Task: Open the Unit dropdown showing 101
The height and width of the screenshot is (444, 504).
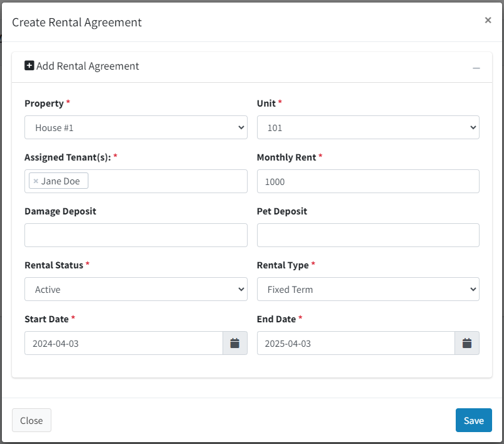Action: [x=368, y=127]
